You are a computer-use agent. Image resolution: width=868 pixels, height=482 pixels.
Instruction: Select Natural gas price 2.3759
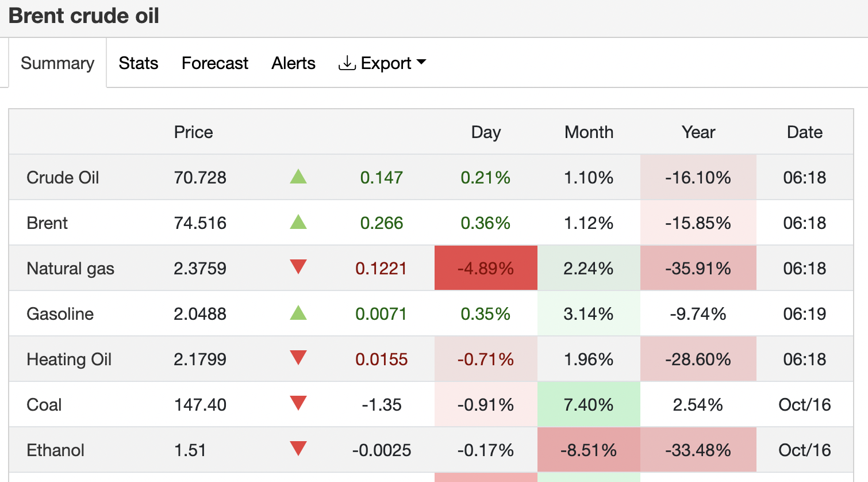[200, 268]
